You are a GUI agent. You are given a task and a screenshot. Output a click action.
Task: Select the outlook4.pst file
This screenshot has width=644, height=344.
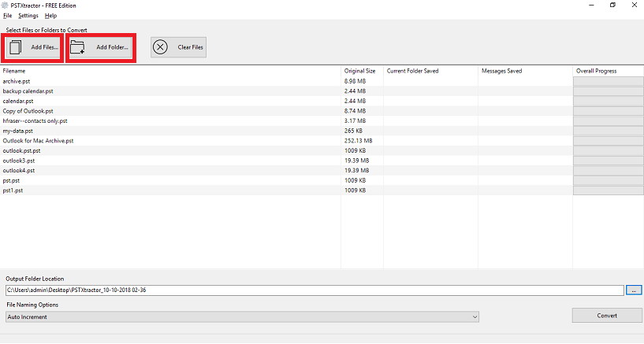tap(19, 171)
